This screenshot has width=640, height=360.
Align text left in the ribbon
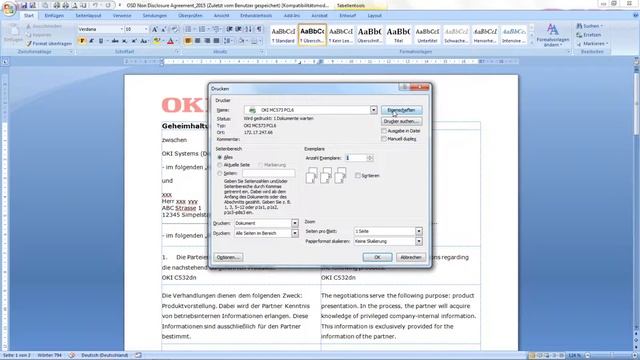point(188,41)
